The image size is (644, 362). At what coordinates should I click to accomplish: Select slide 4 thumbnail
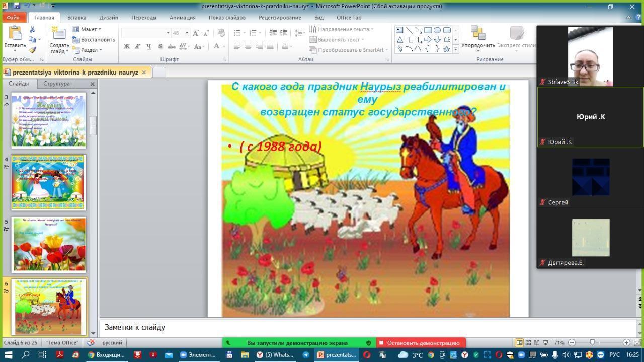coord(48,182)
